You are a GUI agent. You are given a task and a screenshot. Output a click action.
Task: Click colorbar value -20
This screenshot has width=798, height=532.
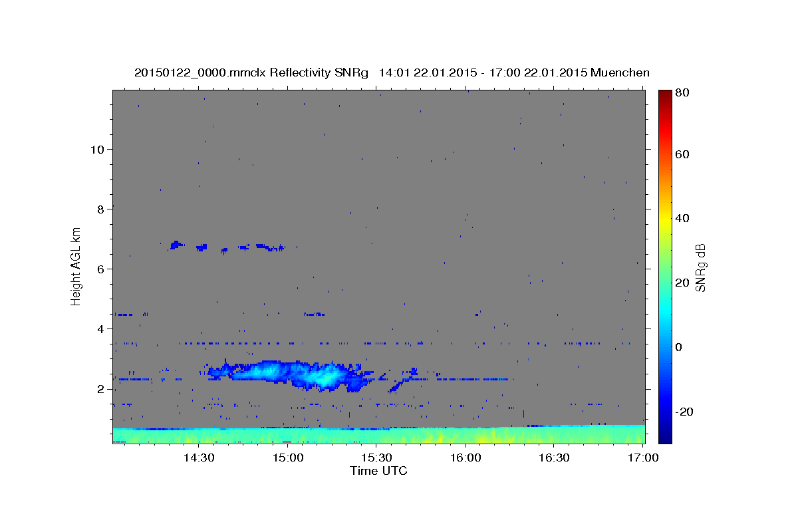(x=684, y=412)
